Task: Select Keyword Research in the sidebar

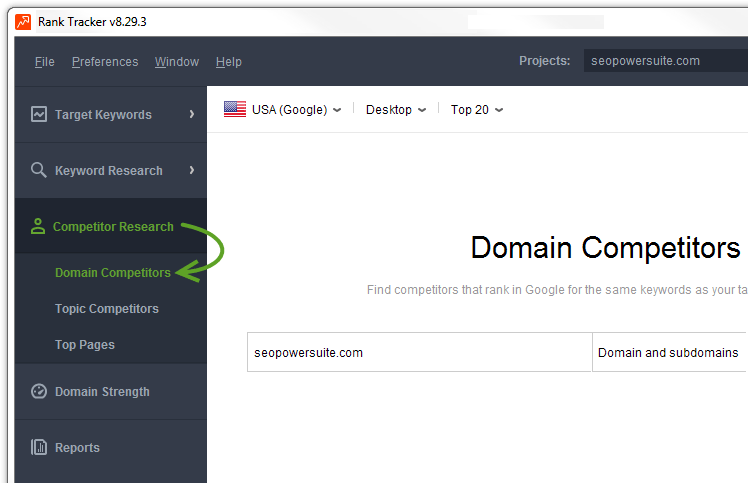Action: (x=111, y=170)
